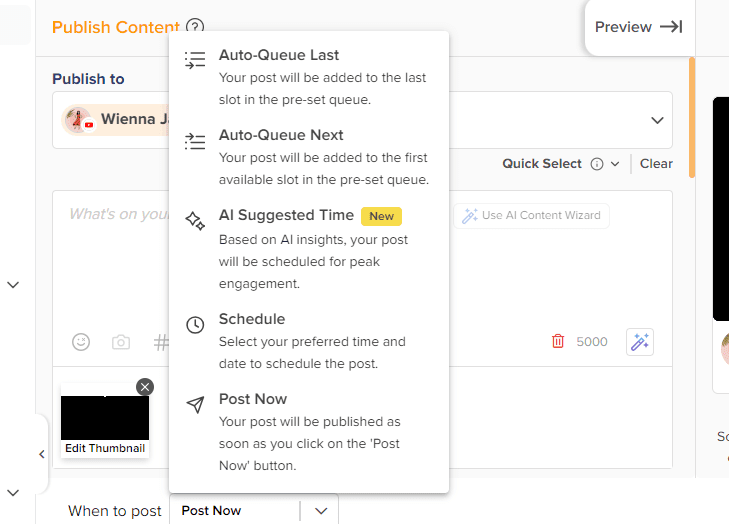Select the Schedule menu option
Screen dimensions: 729x524
(252, 319)
